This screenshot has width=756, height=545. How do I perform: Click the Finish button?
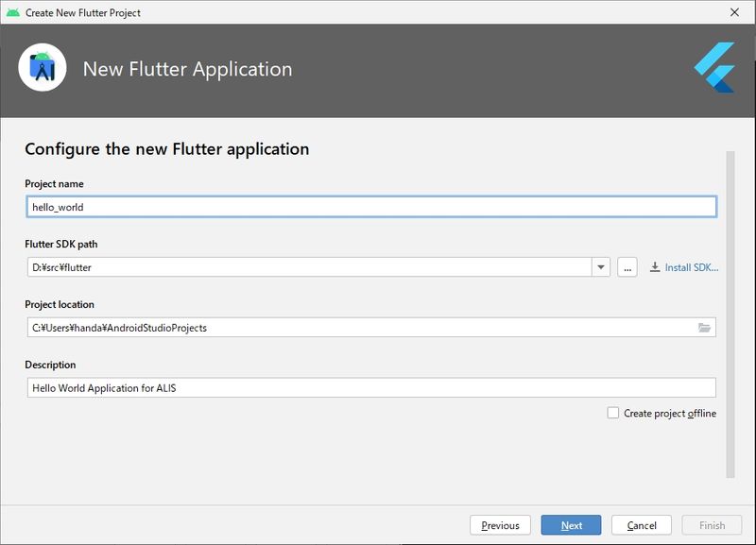tap(712, 525)
